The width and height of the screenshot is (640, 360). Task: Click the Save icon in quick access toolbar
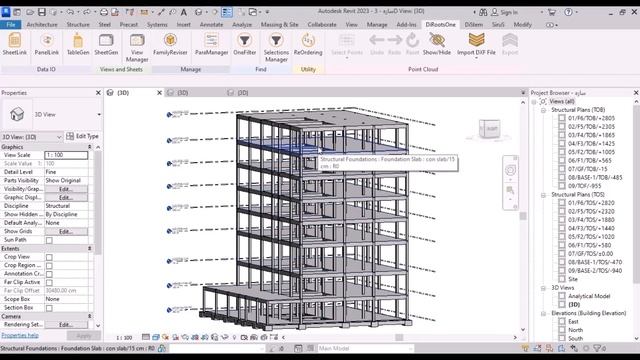coord(42,12)
